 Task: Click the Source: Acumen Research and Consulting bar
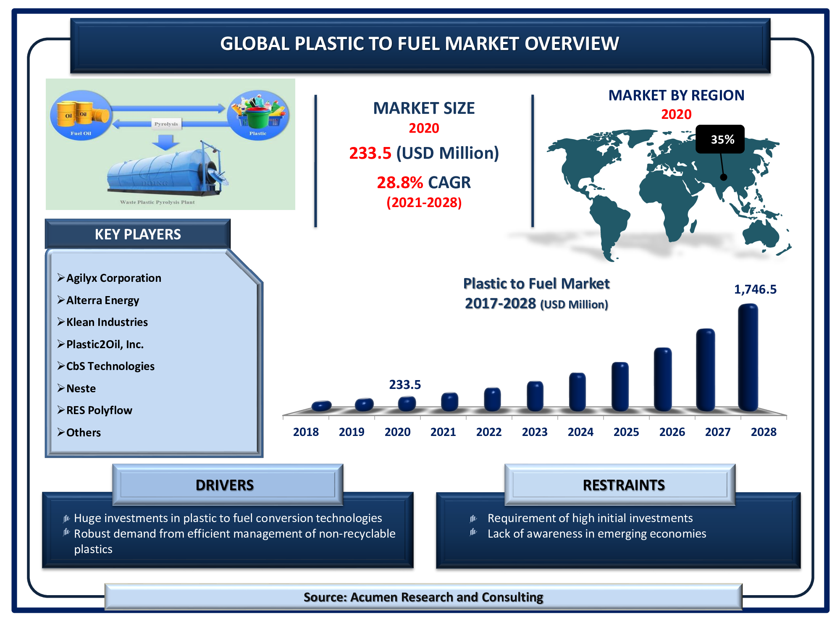click(x=423, y=597)
